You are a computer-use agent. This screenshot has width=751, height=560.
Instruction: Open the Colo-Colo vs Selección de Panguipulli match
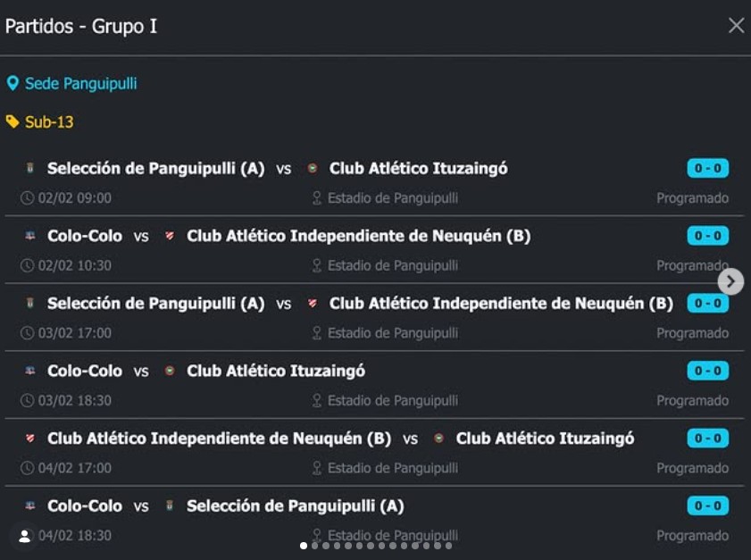click(225, 506)
